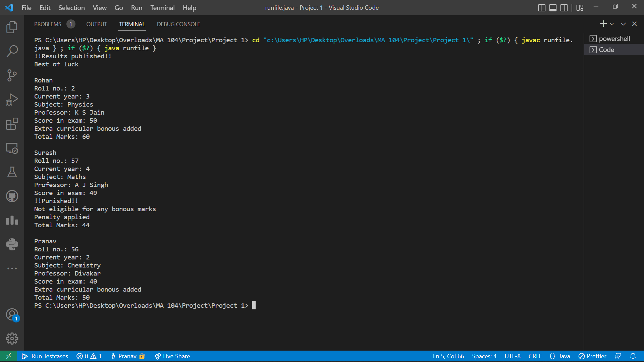Change indentation via Spaces: 4
The height and width of the screenshot is (362, 644).
pos(484,356)
